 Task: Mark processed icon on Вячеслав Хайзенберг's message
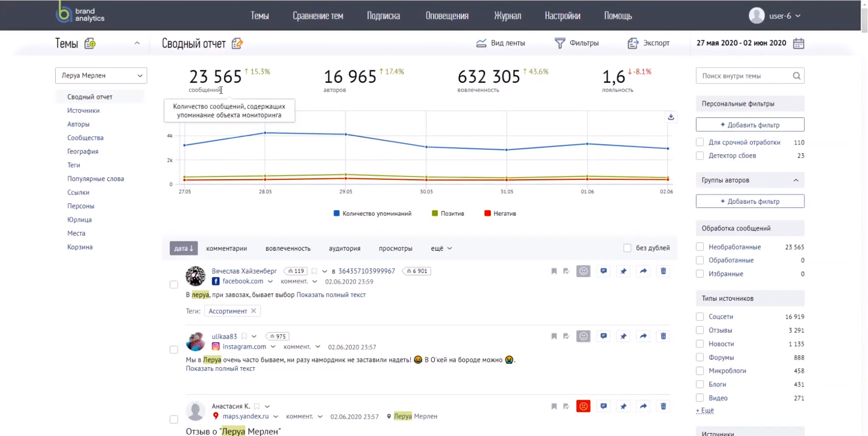566,271
